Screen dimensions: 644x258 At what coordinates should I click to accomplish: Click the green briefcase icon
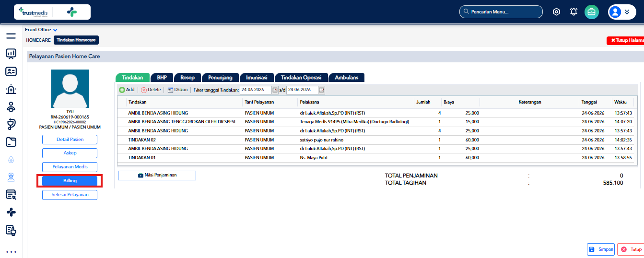click(x=592, y=12)
